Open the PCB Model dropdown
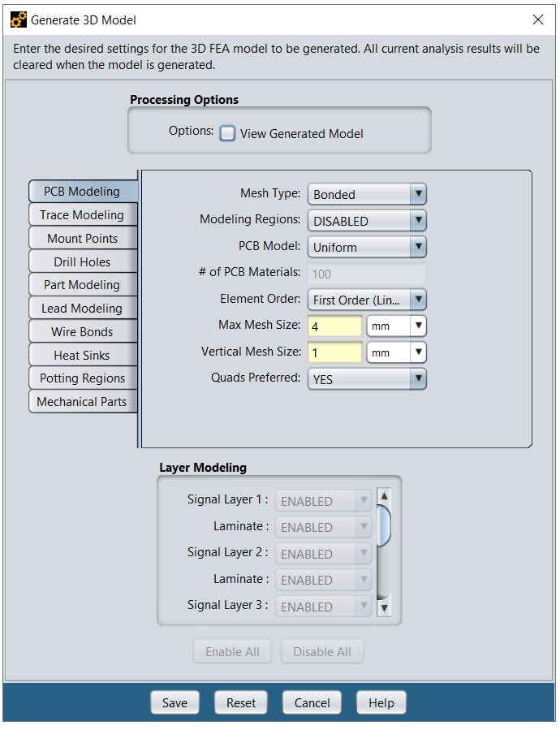 [419, 247]
